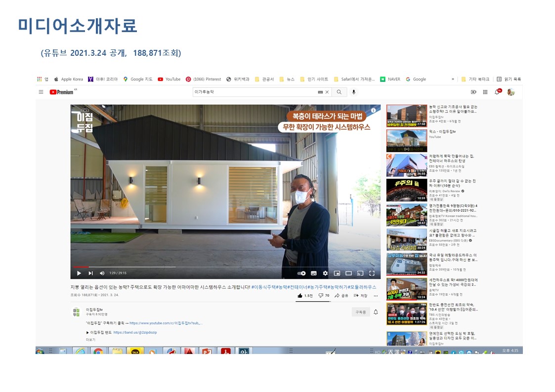Skip to next video in player
This screenshot has height=392, width=555.
tap(90, 273)
